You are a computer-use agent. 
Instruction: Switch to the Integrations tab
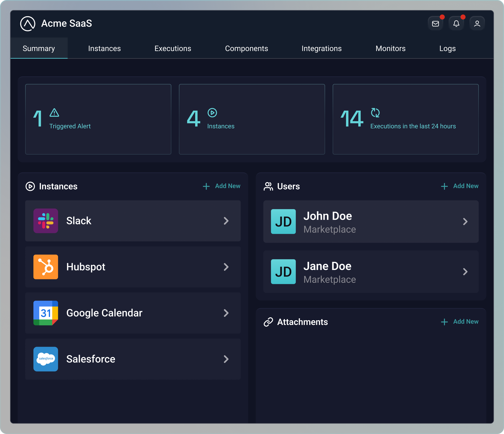coord(321,48)
